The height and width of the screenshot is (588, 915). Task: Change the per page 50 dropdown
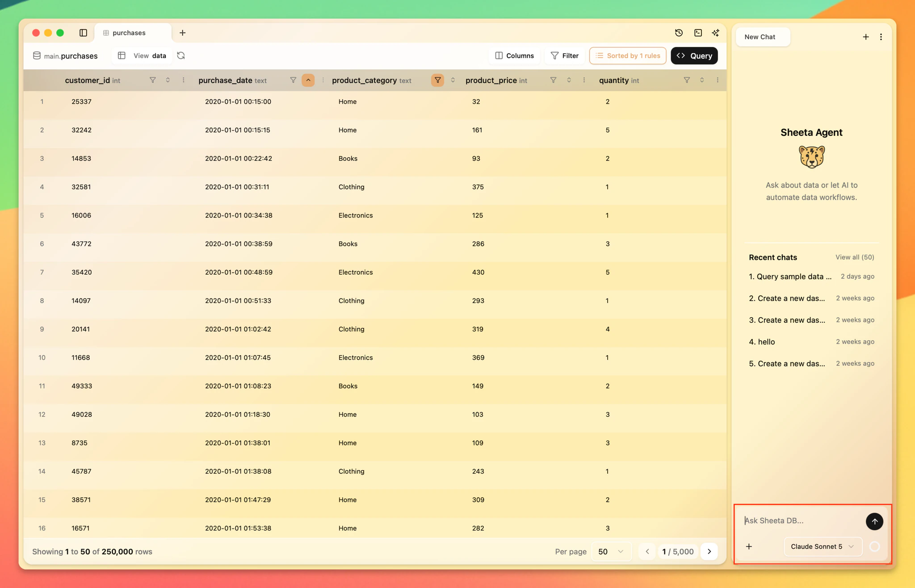coord(611,551)
